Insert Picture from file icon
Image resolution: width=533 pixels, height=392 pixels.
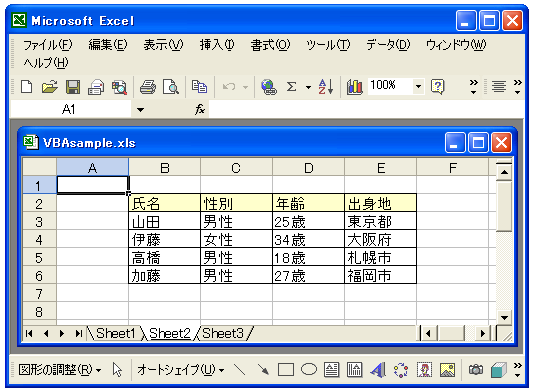(447, 370)
